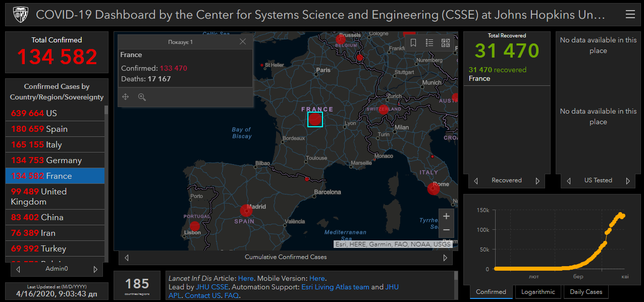This screenshot has height=302, width=644.
Task: Select Turkey in the confirmed cases list
Action: [x=55, y=248]
